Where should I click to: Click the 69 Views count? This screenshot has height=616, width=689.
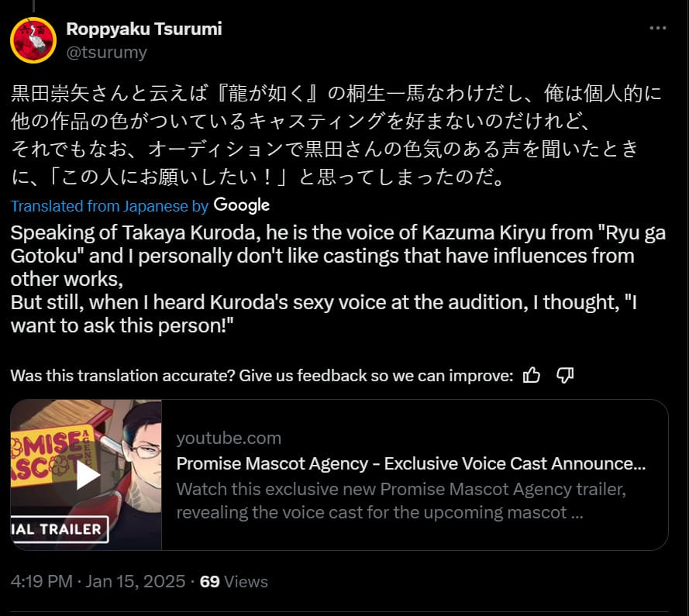point(233,581)
